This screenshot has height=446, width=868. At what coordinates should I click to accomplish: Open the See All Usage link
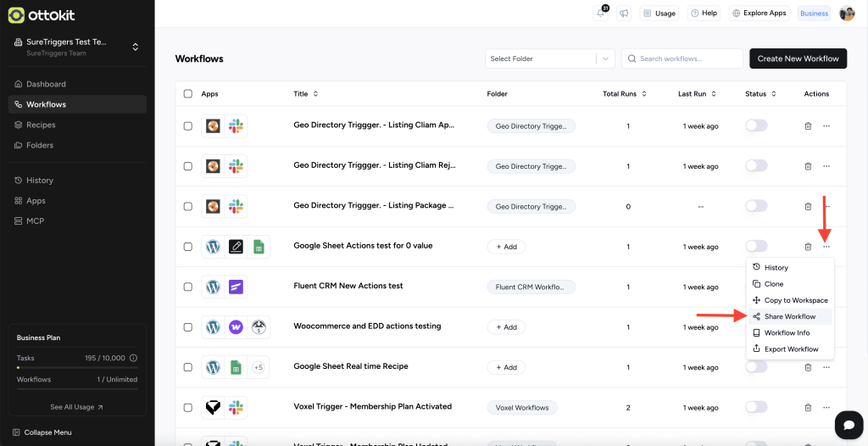[76, 407]
